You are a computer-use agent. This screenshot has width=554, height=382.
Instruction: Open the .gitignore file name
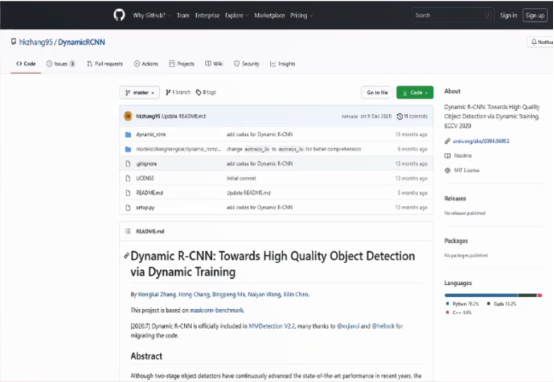click(146, 164)
